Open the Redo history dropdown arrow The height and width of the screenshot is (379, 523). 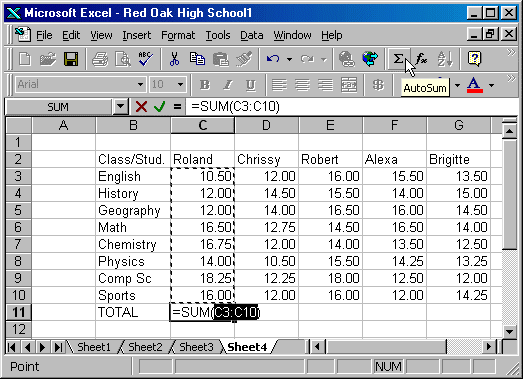coord(324,59)
